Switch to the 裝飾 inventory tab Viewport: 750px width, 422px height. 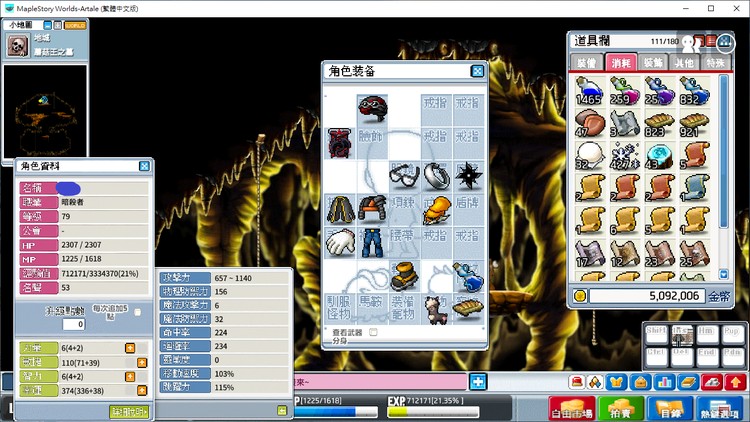652,63
